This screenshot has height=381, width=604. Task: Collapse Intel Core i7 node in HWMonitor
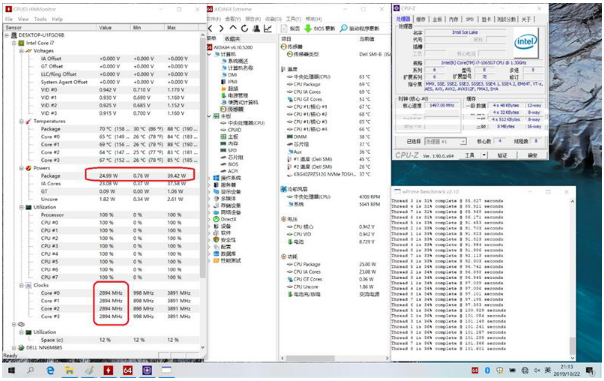point(14,43)
